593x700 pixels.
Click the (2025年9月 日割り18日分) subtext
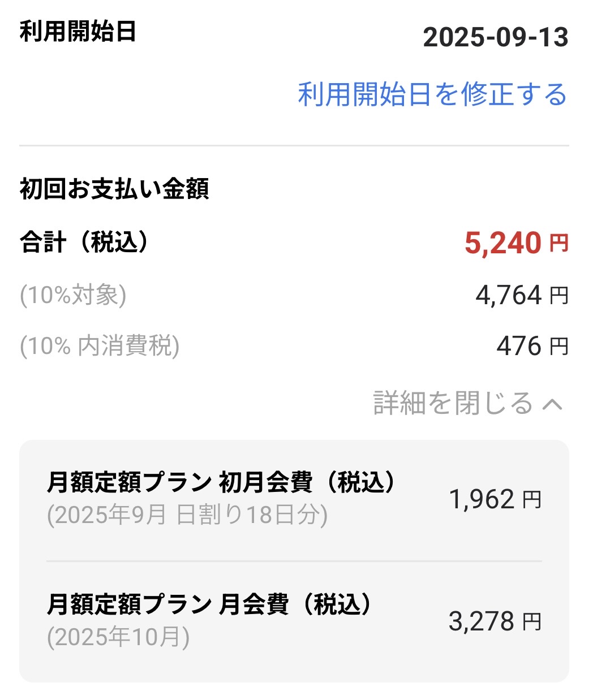click(187, 515)
